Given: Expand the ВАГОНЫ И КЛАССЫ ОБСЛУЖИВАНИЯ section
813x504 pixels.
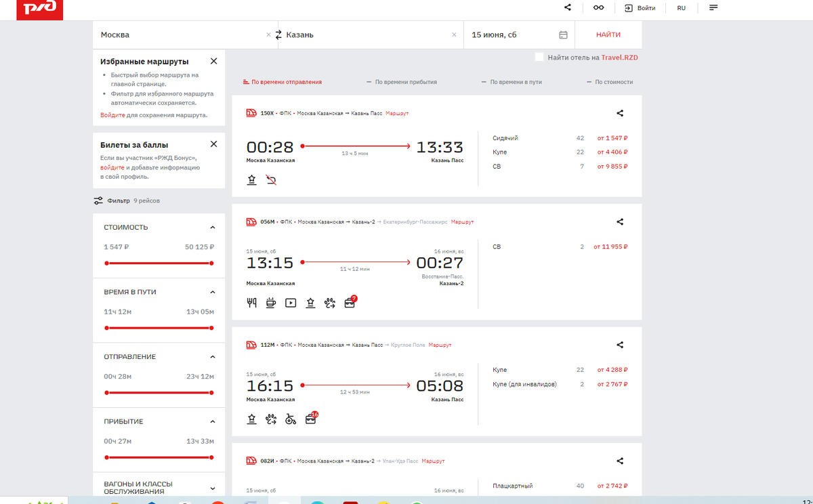Looking at the screenshot, I should coord(213,488).
